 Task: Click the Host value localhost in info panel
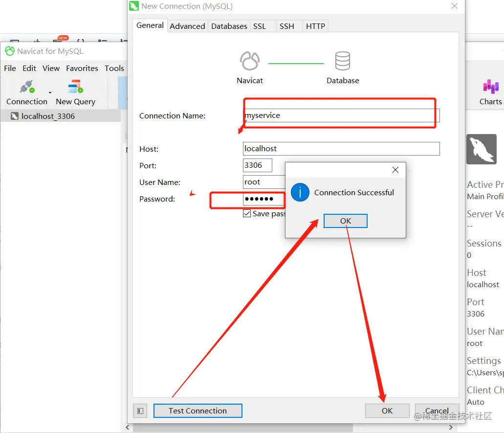(x=483, y=284)
